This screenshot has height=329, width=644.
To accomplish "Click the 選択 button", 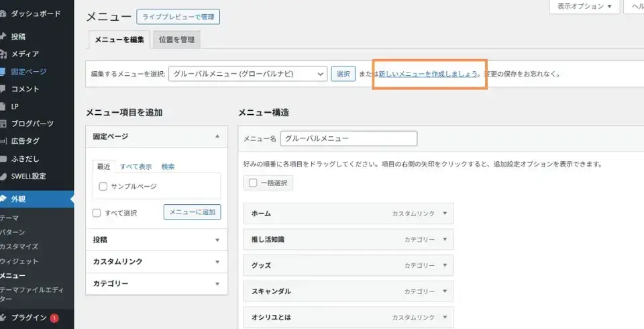I will pyautogui.click(x=343, y=74).
